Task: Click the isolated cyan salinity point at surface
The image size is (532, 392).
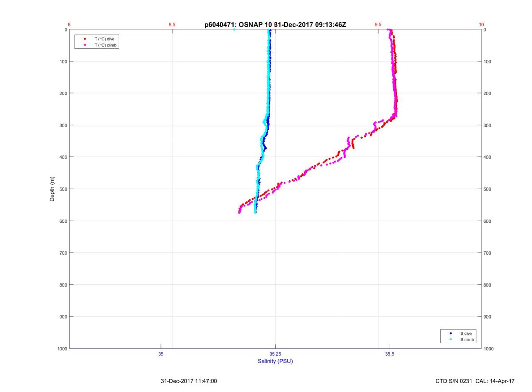Action: (234, 30)
